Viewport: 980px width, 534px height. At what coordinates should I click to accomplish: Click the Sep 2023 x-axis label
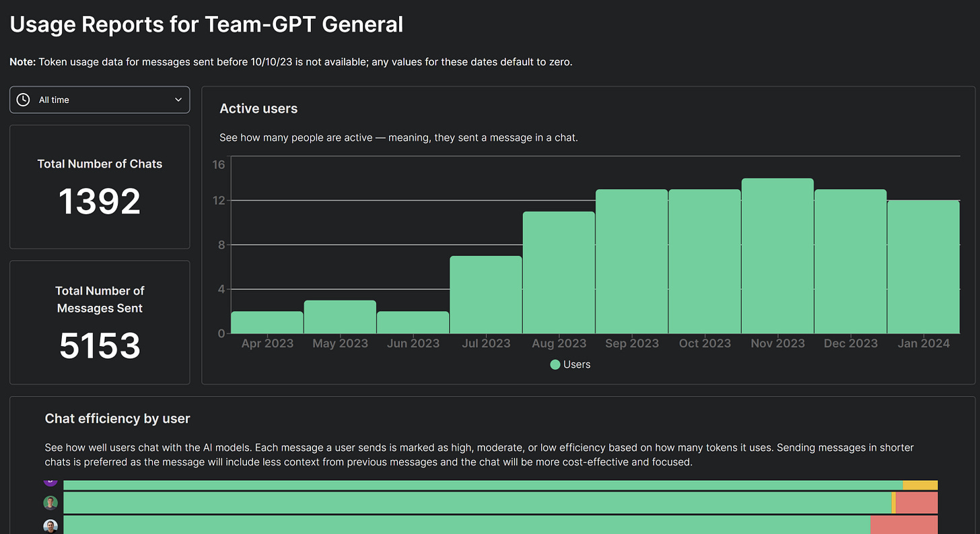(x=631, y=343)
